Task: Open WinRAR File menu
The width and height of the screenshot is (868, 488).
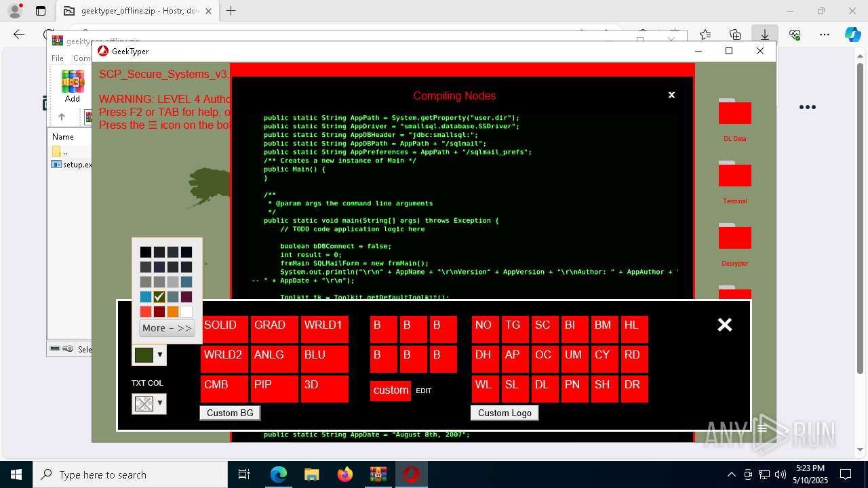Action: tap(58, 58)
